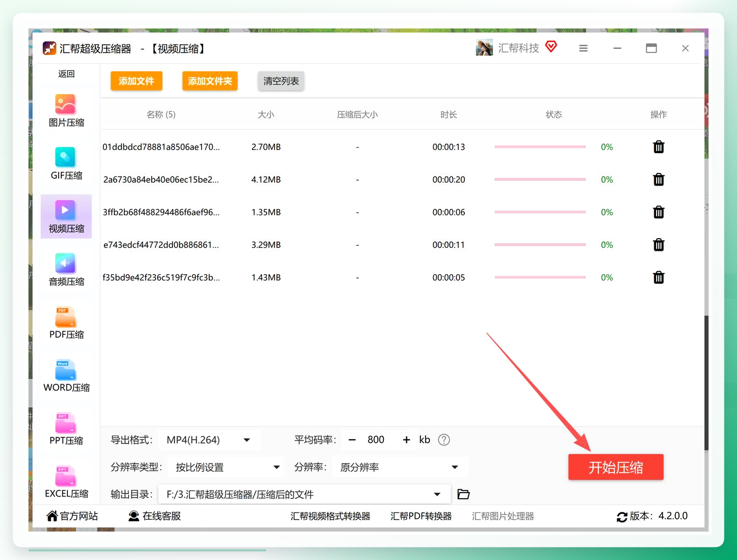Select GIF压缩 in the sidebar
The height and width of the screenshot is (560, 737).
[66, 164]
